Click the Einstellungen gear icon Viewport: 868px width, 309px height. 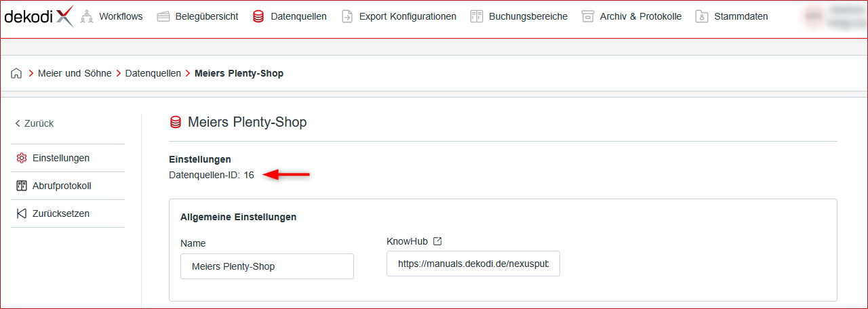click(21, 158)
